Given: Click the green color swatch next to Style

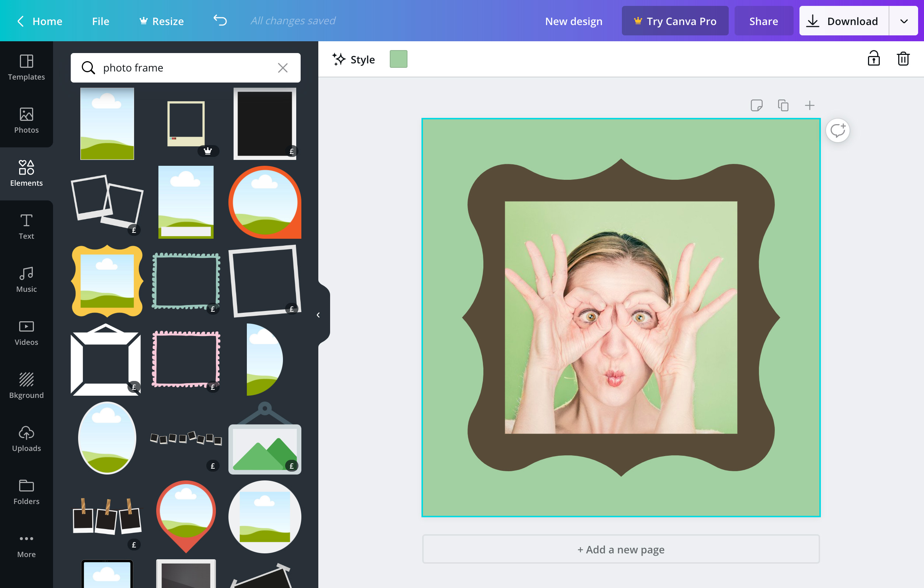Looking at the screenshot, I should (399, 59).
